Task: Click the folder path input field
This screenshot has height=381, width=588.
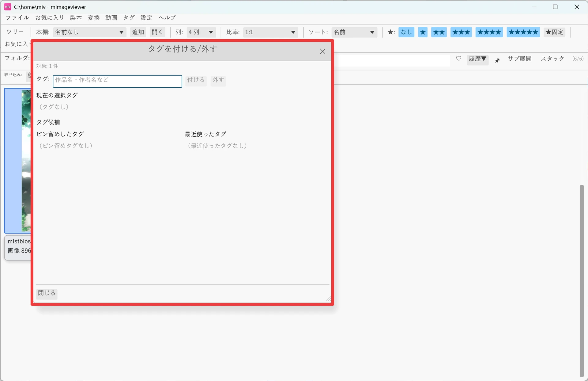Action: tap(392, 60)
